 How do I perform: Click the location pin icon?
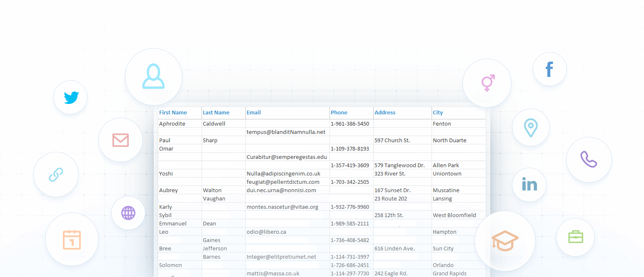pos(530,128)
